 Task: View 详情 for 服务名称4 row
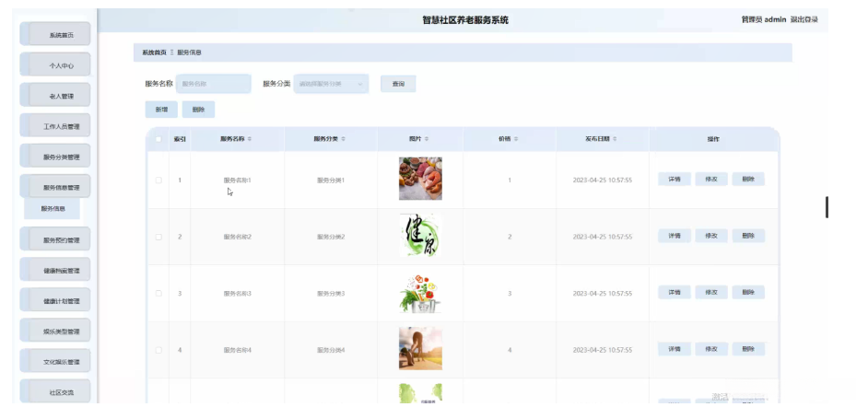(x=674, y=349)
